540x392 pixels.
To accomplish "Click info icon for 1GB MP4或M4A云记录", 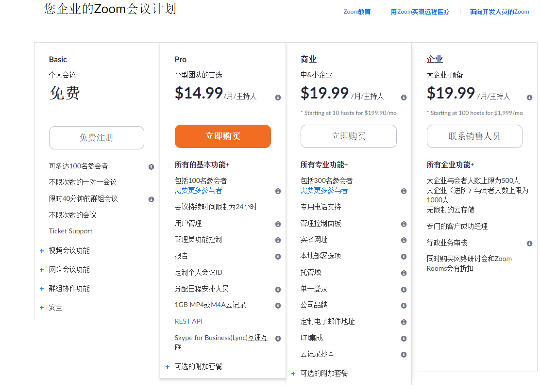I will click(278, 305).
